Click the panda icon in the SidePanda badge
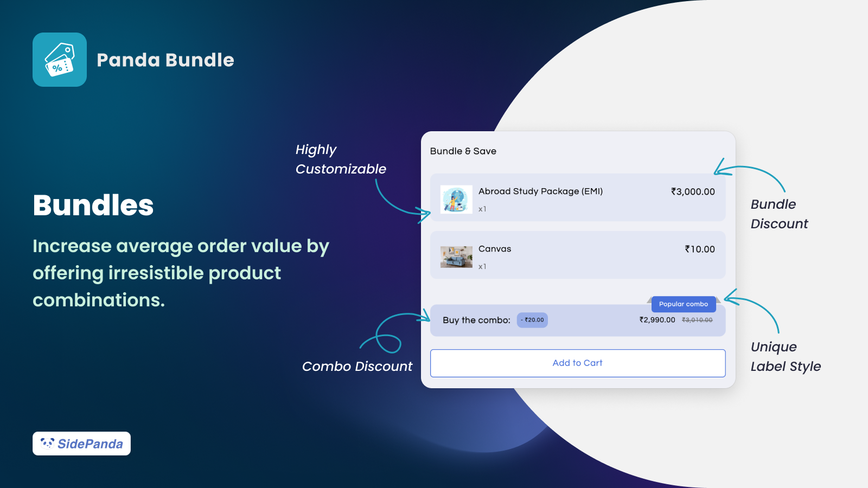This screenshot has height=488, width=868. click(48, 444)
